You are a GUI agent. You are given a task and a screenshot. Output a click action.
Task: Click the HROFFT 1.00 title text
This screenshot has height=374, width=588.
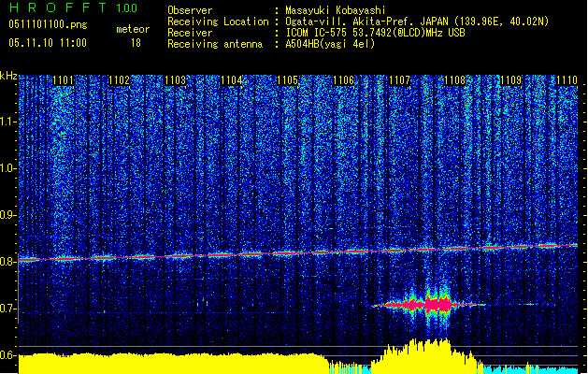(70, 8)
